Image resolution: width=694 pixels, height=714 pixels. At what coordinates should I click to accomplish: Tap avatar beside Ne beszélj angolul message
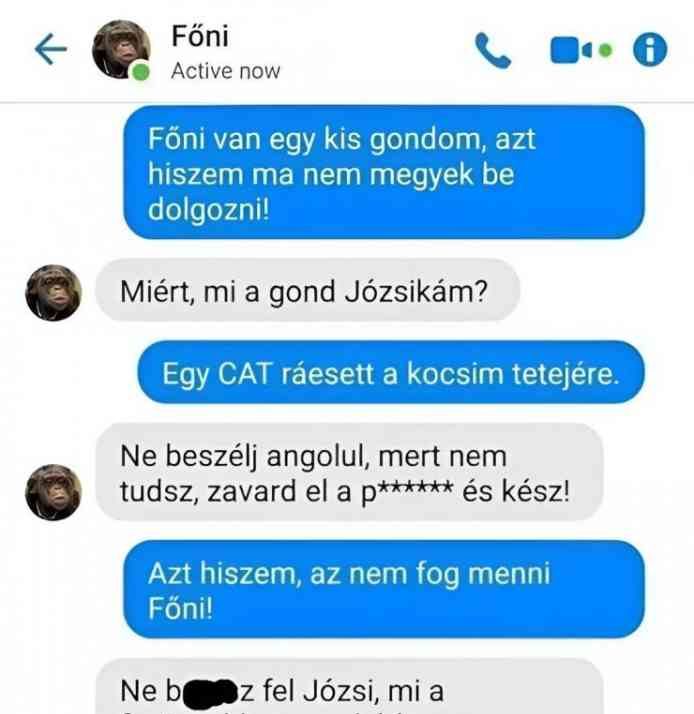53,492
